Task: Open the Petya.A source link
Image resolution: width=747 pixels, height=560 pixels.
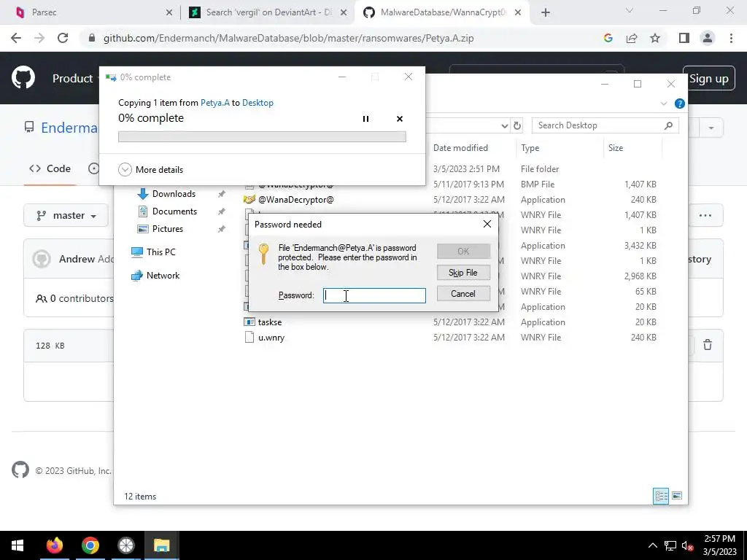Action: coord(215,102)
